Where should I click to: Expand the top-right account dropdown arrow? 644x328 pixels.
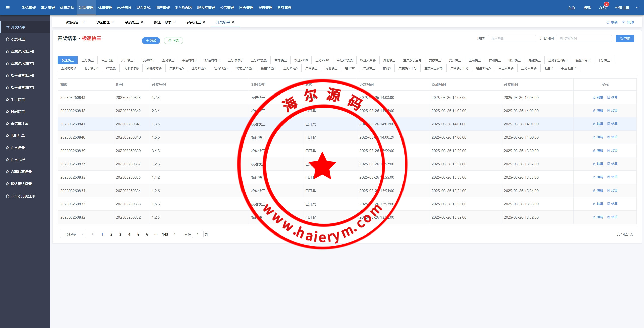click(x=637, y=8)
